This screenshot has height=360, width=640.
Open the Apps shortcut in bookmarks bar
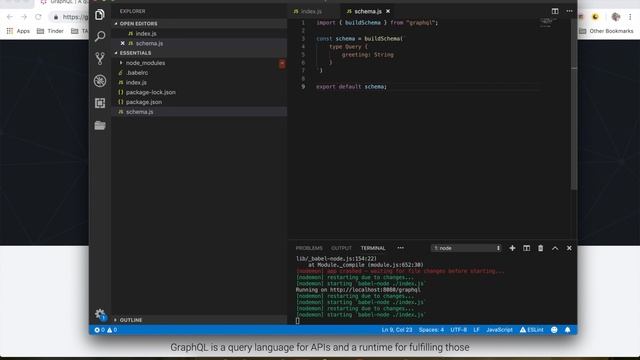pyautogui.click(x=18, y=31)
